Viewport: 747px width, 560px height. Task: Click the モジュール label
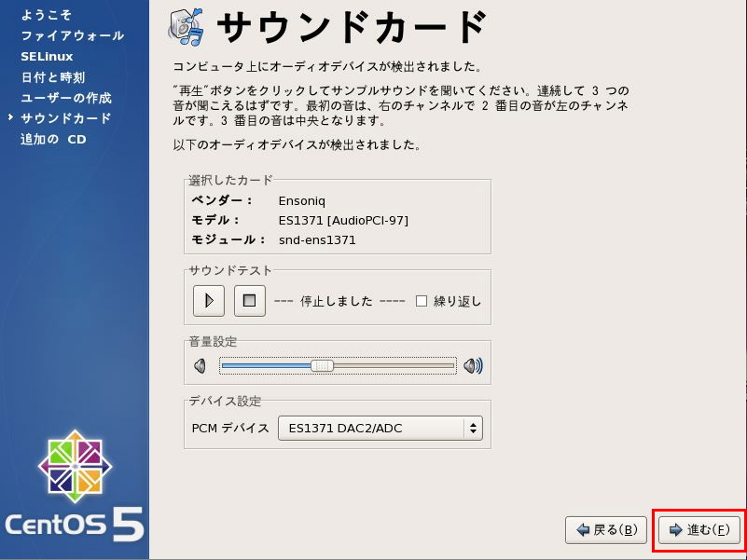pos(228,239)
